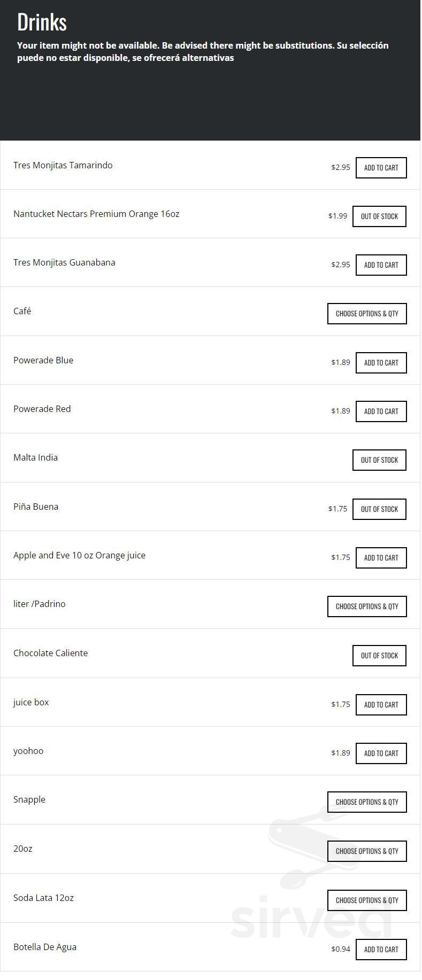The width and height of the screenshot is (422, 980).
Task: Add Tres Monjitas Guanabana to cart
Action: (381, 265)
